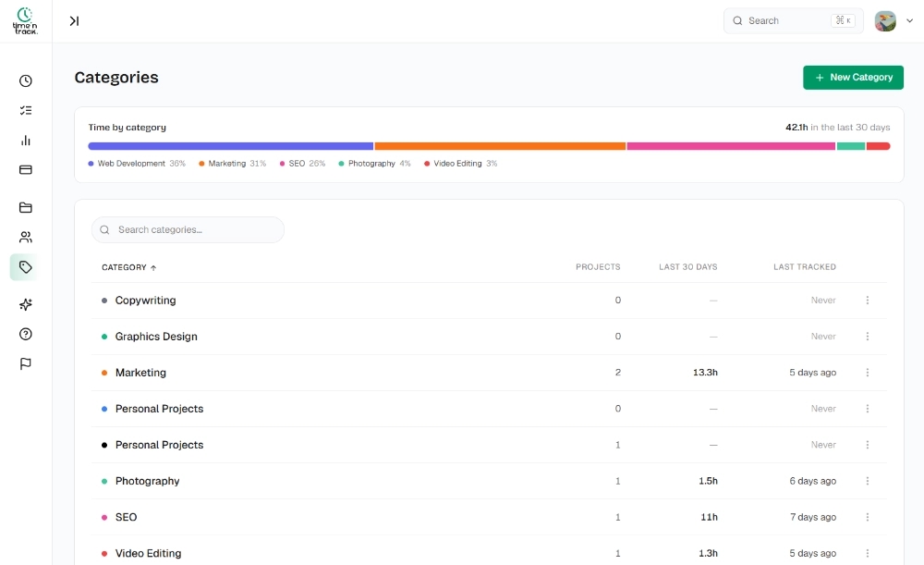Image resolution: width=924 pixels, height=565 pixels.
Task: Click the Video Editing red bar segment
Action: coord(878,146)
